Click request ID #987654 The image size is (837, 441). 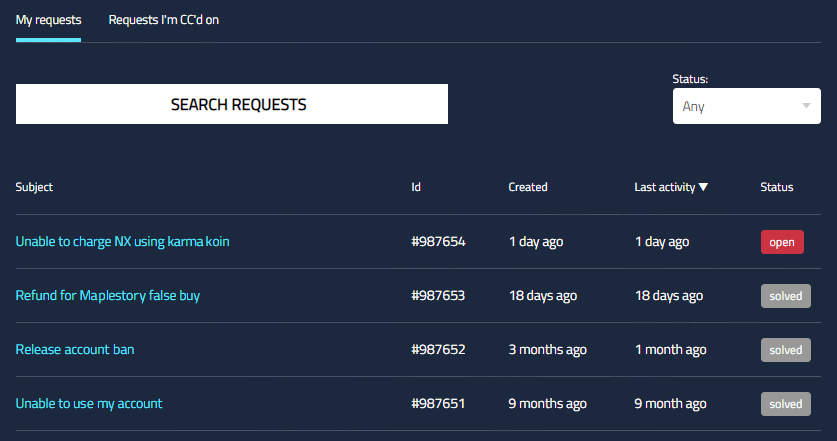point(438,241)
